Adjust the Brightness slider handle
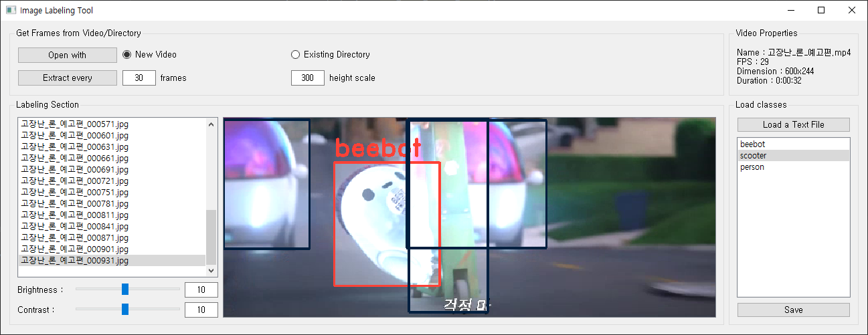The width and height of the screenshot is (868, 335). 125,289
